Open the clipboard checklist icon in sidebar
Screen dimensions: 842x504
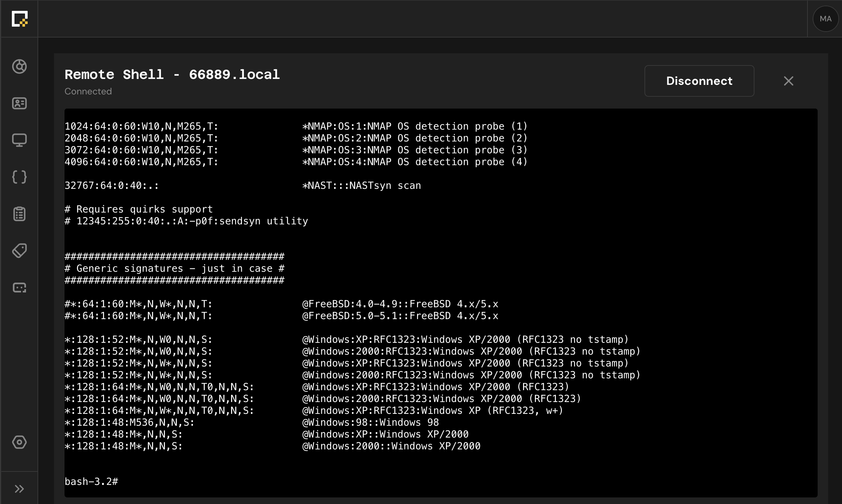pos(19,214)
